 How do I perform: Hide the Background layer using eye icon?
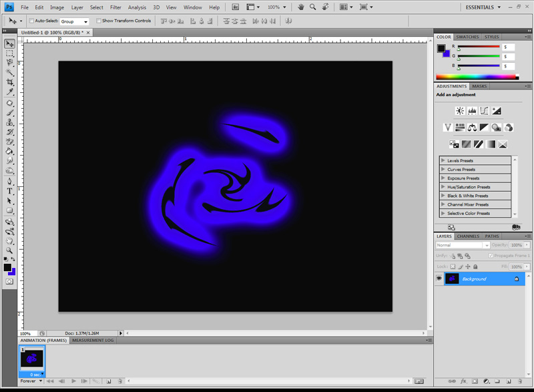(439, 278)
